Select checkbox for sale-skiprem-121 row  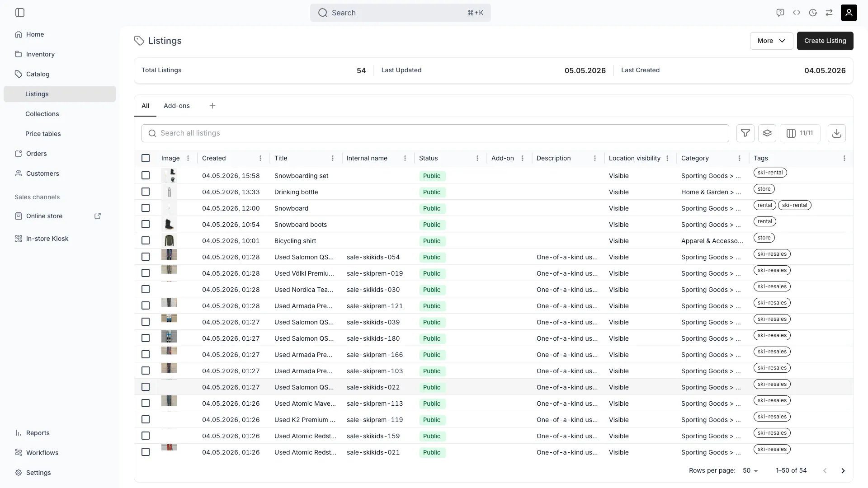tap(146, 305)
